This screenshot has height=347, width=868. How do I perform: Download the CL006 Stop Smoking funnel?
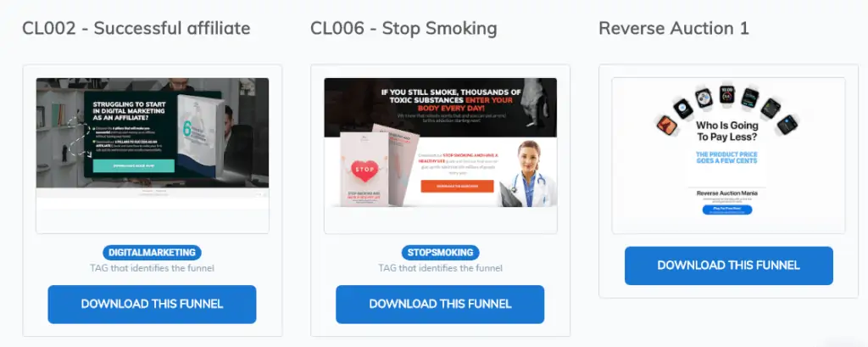click(x=440, y=305)
